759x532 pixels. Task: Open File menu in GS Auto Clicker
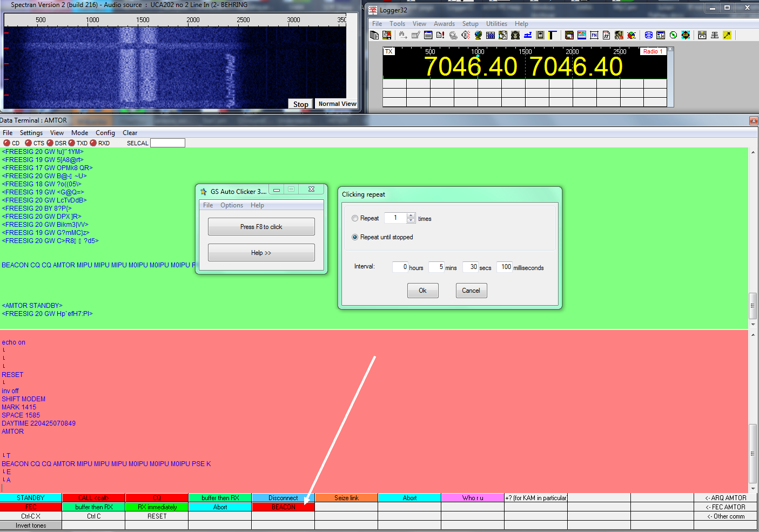pyautogui.click(x=208, y=205)
